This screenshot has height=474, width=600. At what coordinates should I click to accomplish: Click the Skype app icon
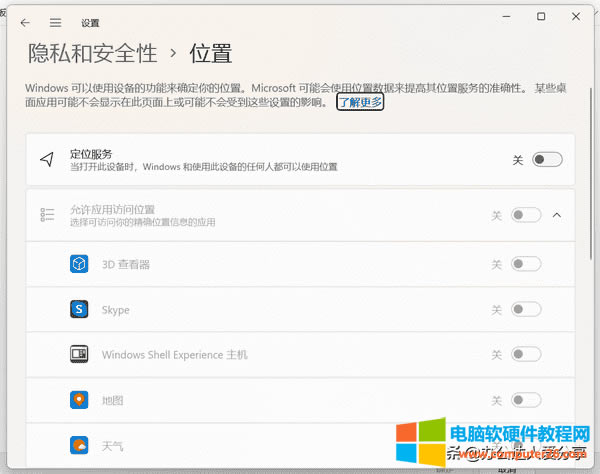point(79,310)
